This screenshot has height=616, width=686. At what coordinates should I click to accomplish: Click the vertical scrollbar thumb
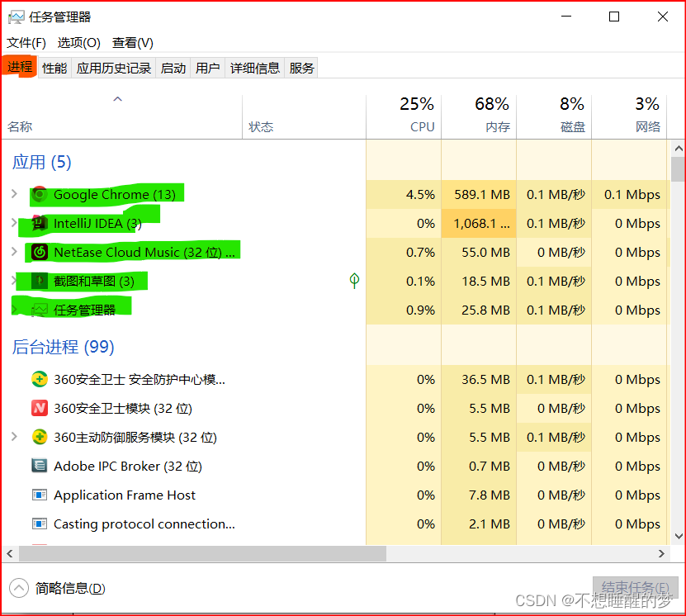coord(678,169)
